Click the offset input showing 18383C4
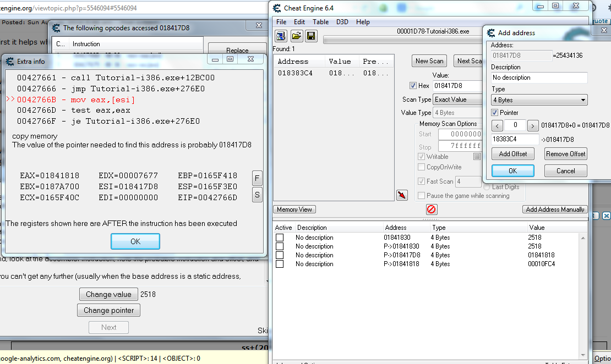Screen dimensions: 611x364 coord(515,139)
